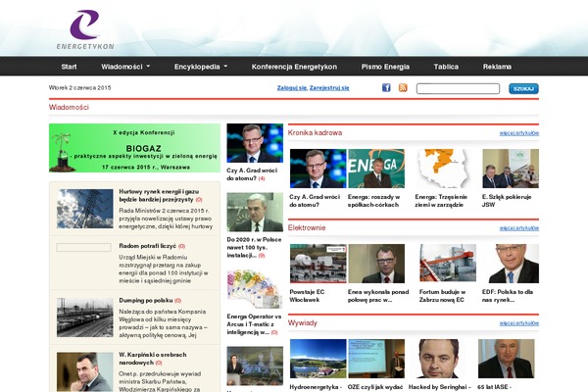Open the BIOGAZ conference banner
Image resolution: width=588 pixels, height=392 pixels.
click(x=134, y=148)
